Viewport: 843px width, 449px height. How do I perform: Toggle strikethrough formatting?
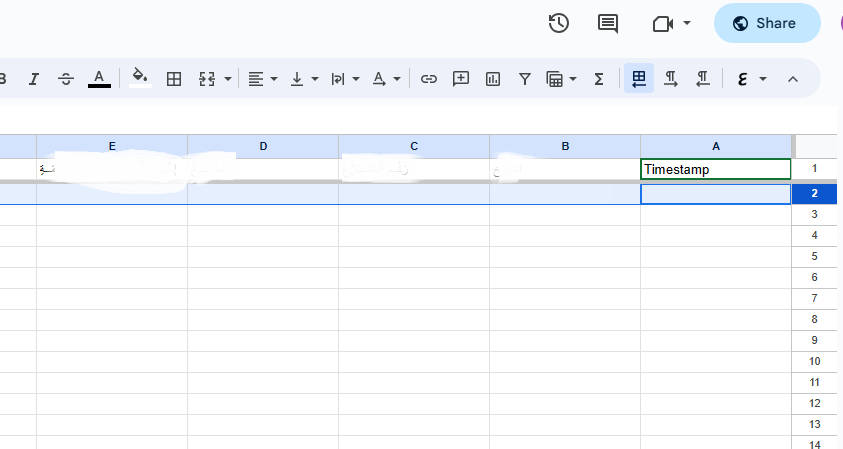coord(66,78)
